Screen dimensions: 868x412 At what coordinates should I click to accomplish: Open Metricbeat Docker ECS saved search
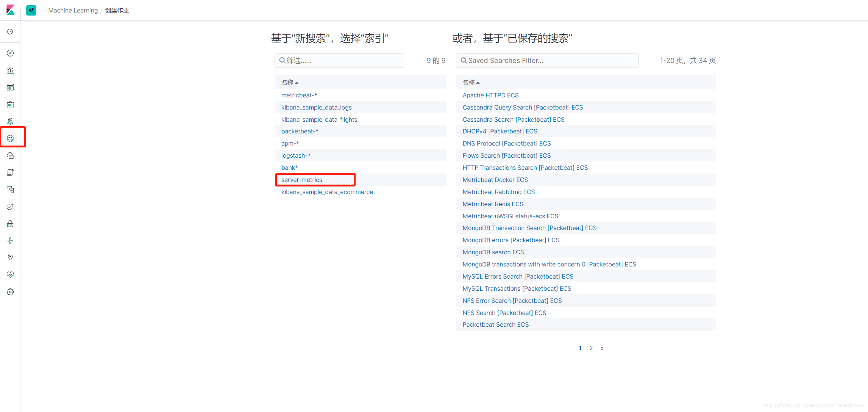pos(495,180)
